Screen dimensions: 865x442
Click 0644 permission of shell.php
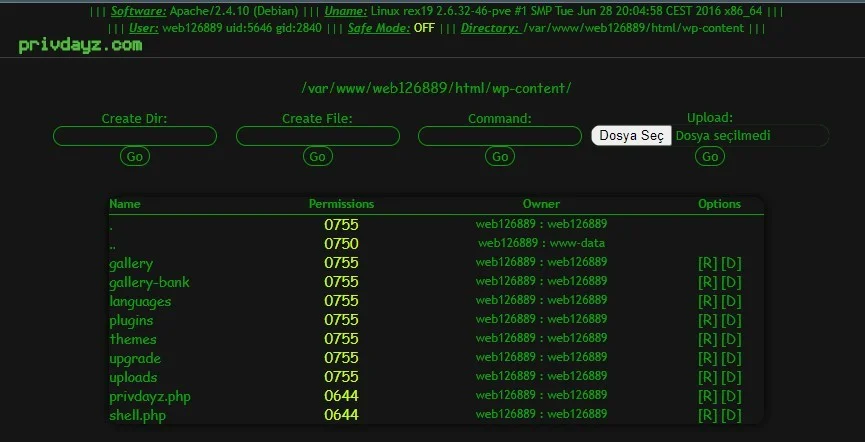point(341,414)
